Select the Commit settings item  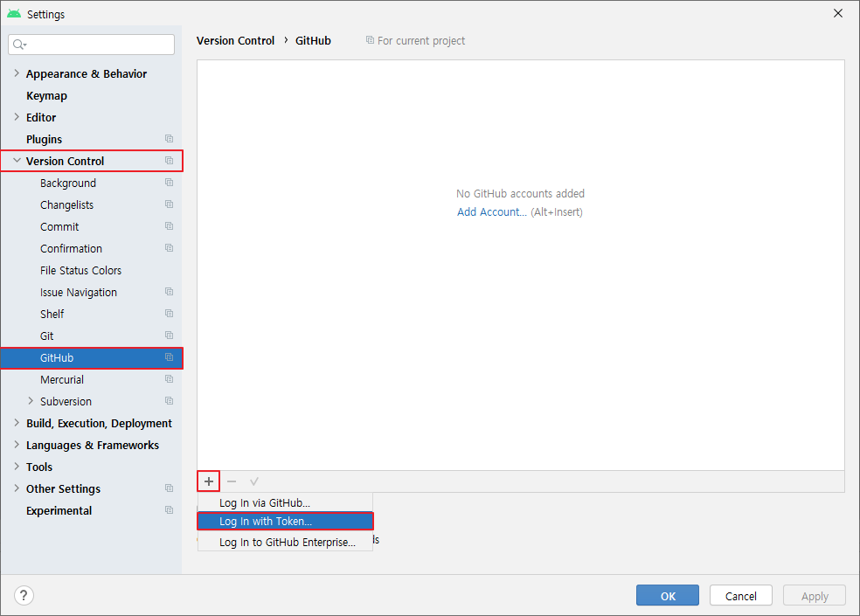coord(59,226)
